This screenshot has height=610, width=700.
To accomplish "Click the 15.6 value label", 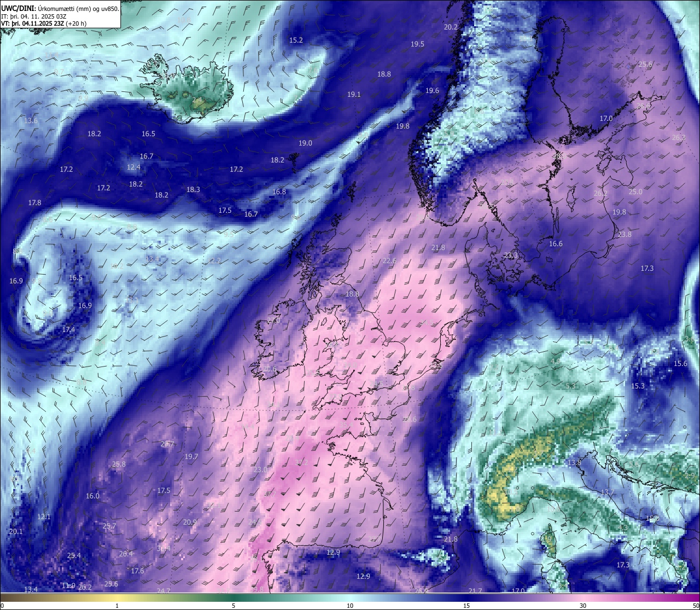I will click(x=680, y=363).
